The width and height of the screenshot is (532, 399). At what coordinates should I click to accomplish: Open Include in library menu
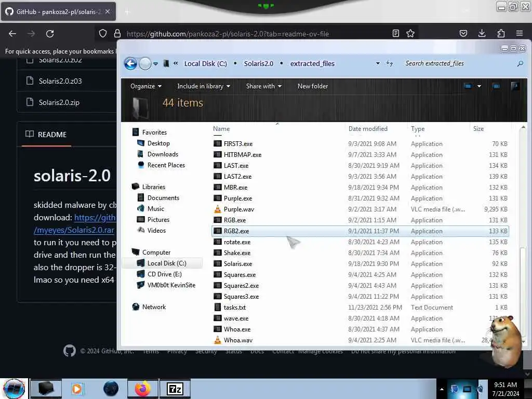tap(204, 86)
